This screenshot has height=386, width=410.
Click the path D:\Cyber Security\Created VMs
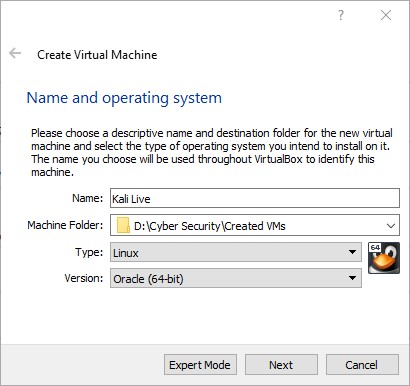pyautogui.click(x=210, y=226)
